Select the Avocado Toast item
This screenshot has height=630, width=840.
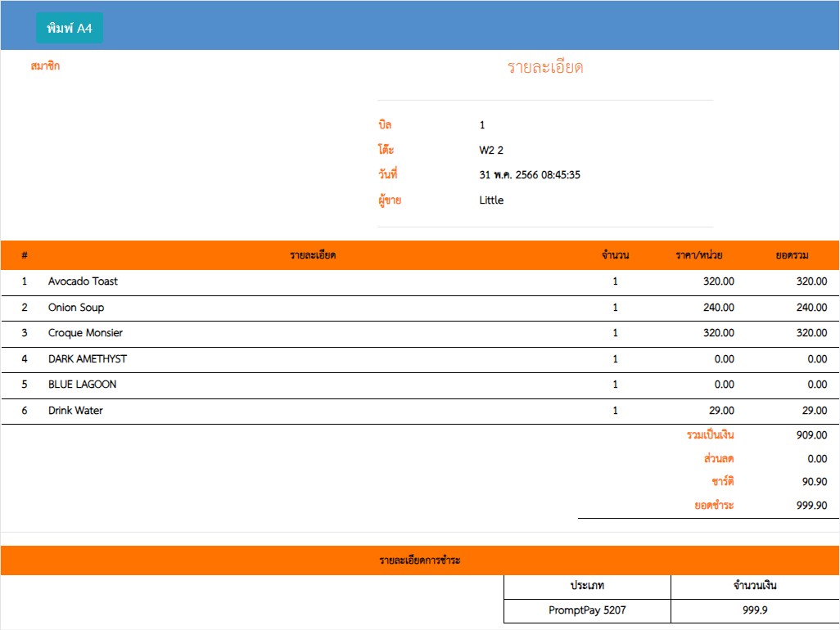[83, 281]
